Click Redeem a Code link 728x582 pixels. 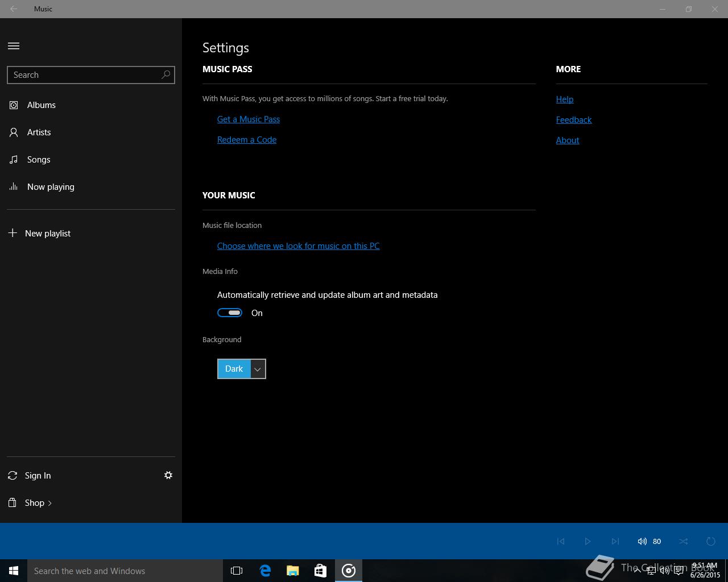point(247,140)
